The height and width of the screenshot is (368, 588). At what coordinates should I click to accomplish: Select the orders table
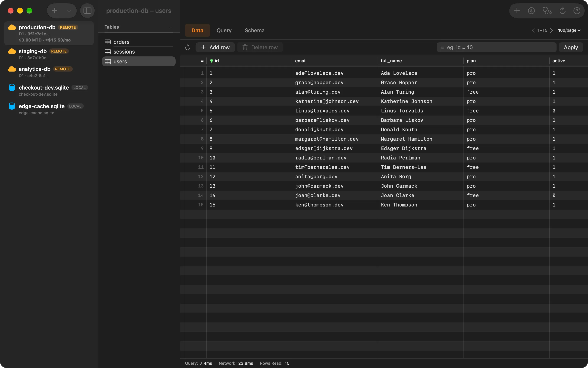pyautogui.click(x=139, y=42)
